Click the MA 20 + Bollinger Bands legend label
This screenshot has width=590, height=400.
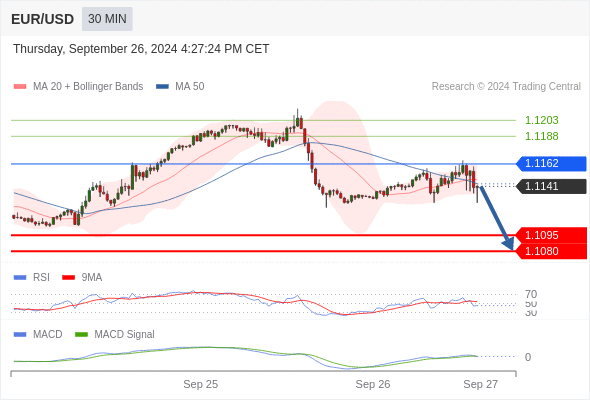pyautogui.click(x=88, y=87)
